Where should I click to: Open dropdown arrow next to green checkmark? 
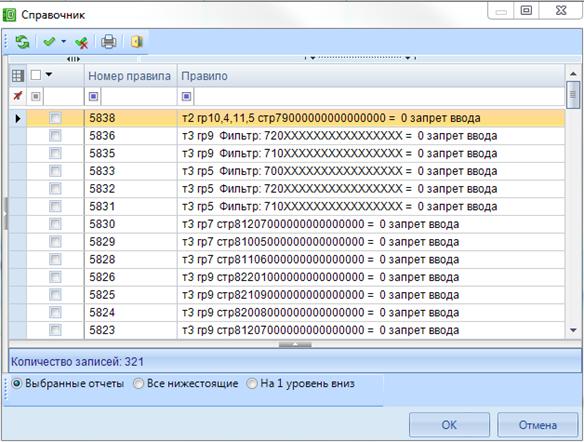[64, 42]
